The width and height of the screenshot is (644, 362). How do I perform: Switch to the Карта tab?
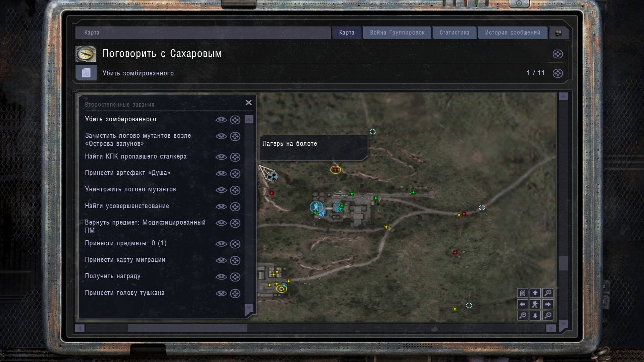tap(347, 33)
